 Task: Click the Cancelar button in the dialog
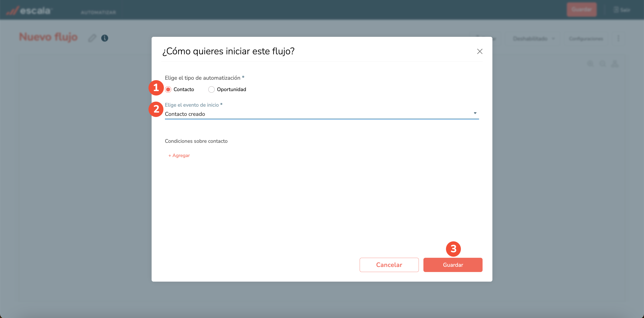[389, 265]
